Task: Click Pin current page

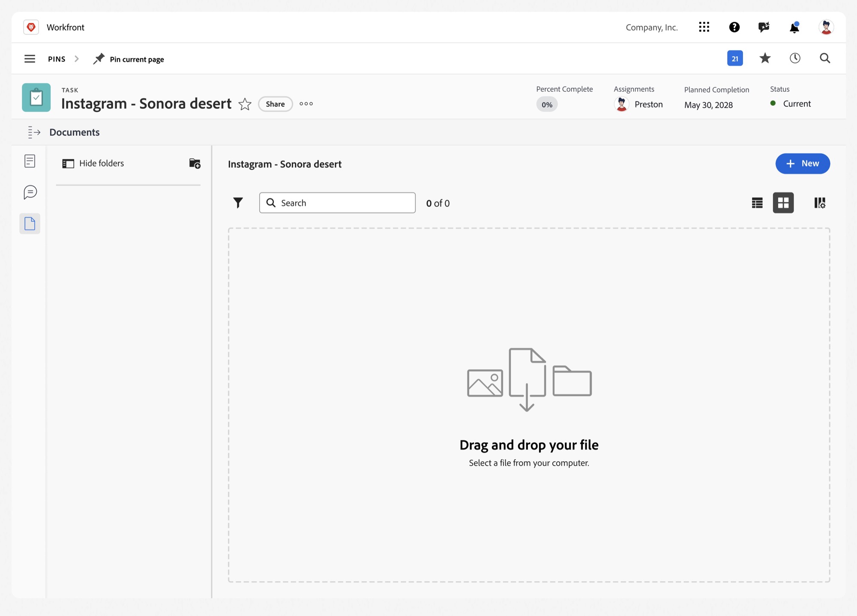Action: (129, 59)
